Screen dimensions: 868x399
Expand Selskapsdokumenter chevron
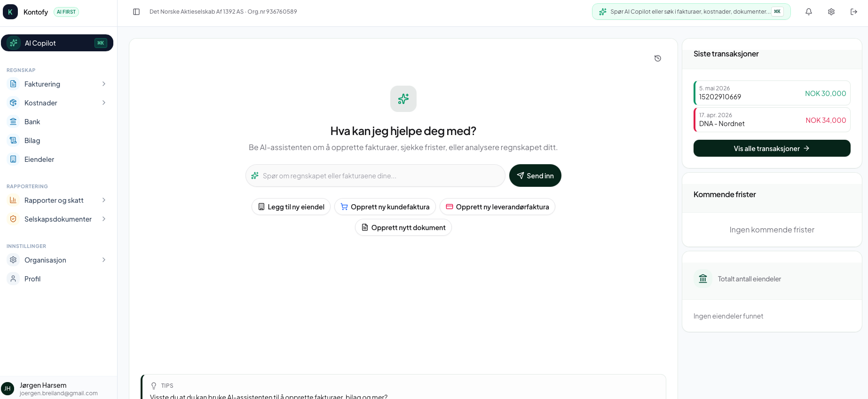tap(104, 219)
